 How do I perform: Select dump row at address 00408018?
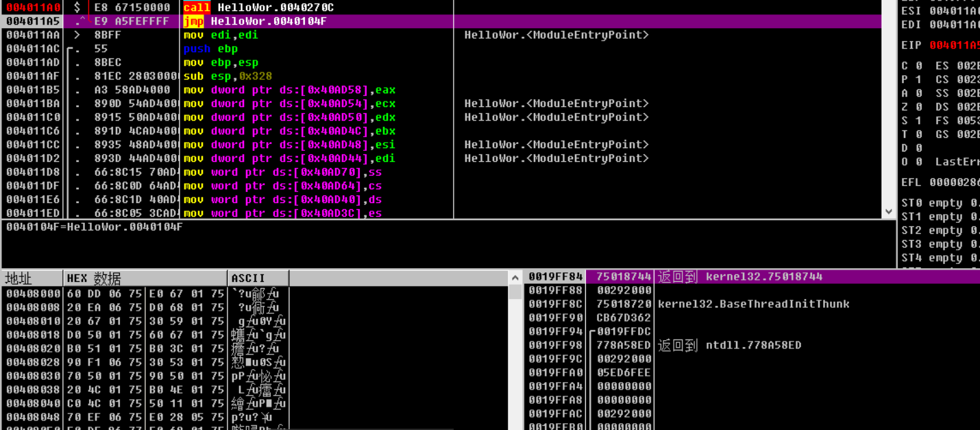pyautogui.click(x=145, y=335)
